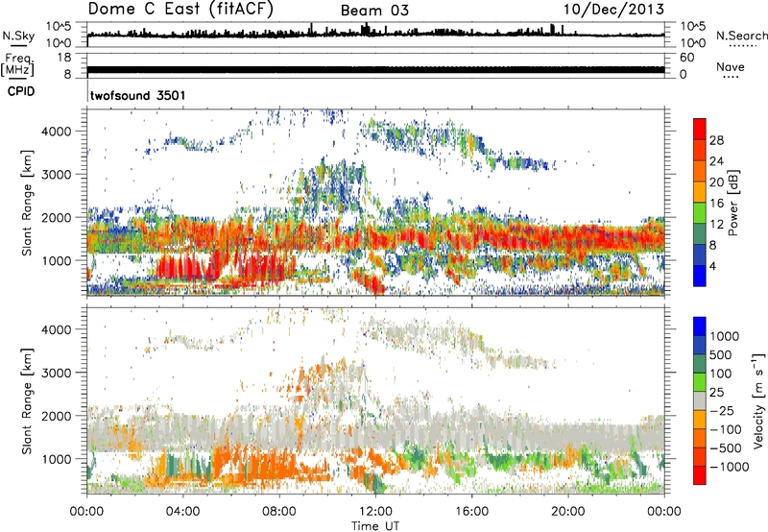Screen dimensions: 768x532
Task: Click the 'N.Search' legend label
Action: [x=741, y=36]
